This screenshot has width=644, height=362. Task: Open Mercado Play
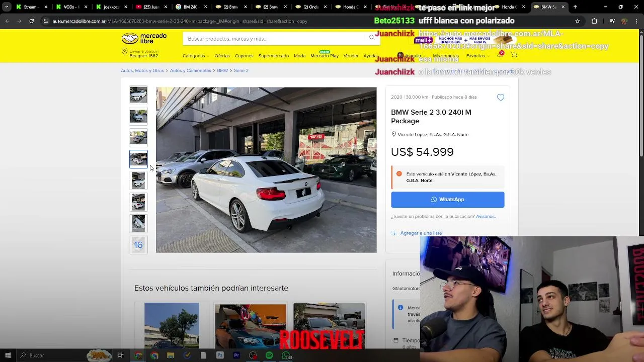(x=325, y=56)
